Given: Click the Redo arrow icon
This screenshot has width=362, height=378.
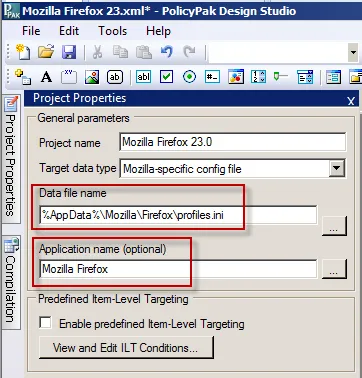Looking at the screenshot, I should [189, 52].
